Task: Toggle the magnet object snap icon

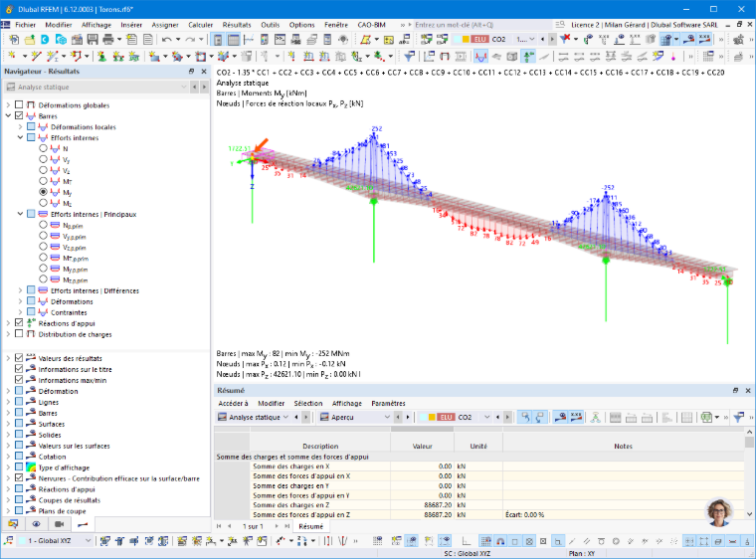Action: 500,541
